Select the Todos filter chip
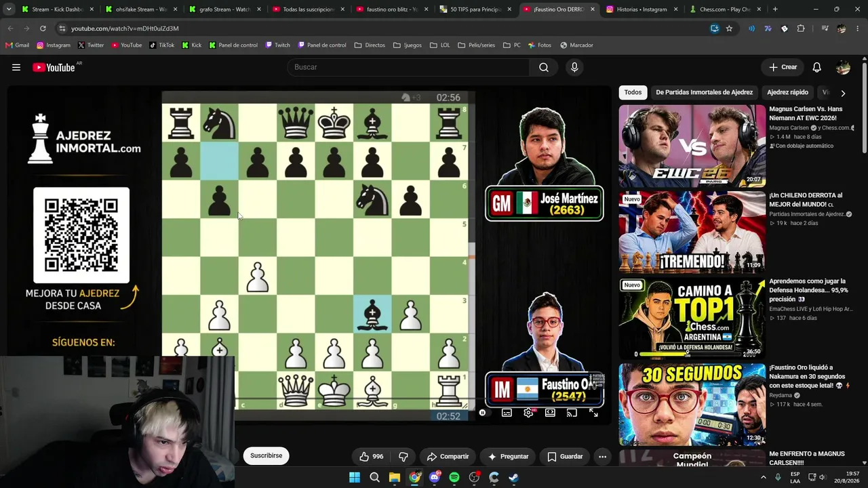868x488 pixels. [633, 92]
